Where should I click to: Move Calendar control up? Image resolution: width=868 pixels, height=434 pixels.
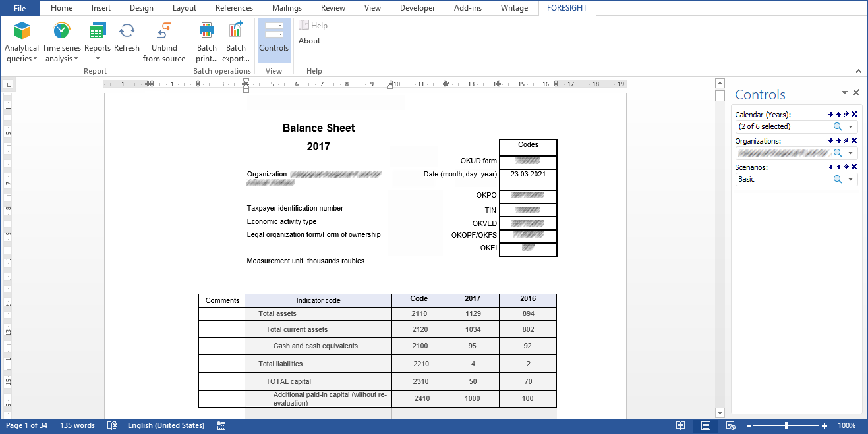click(x=838, y=115)
